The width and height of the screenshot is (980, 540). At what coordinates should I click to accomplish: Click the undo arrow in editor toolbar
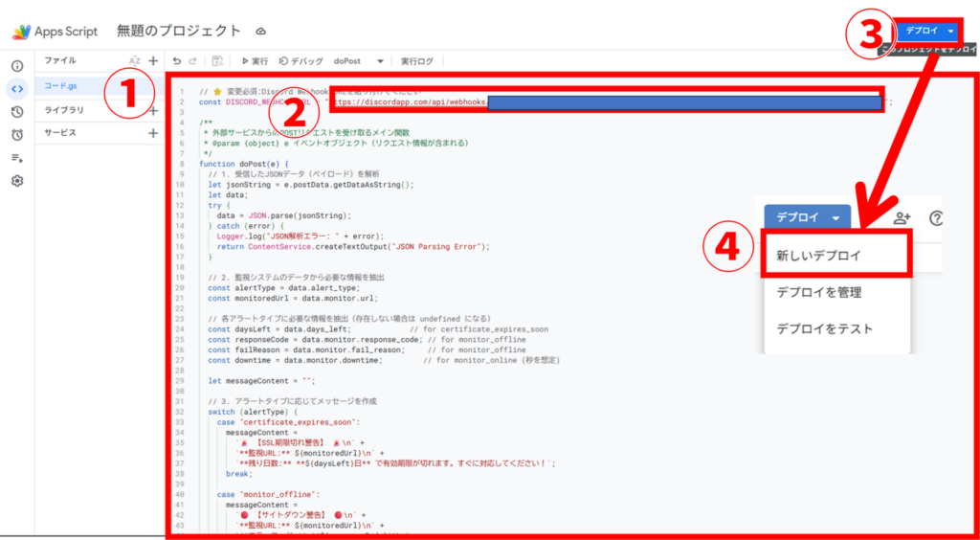pos(177,60)
